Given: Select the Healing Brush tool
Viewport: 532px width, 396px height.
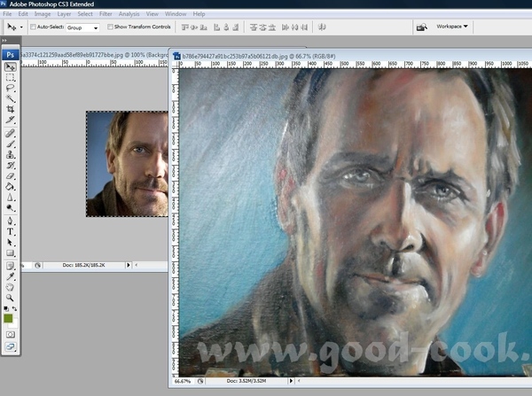Looking at the screenshot, I should (10, 133).
